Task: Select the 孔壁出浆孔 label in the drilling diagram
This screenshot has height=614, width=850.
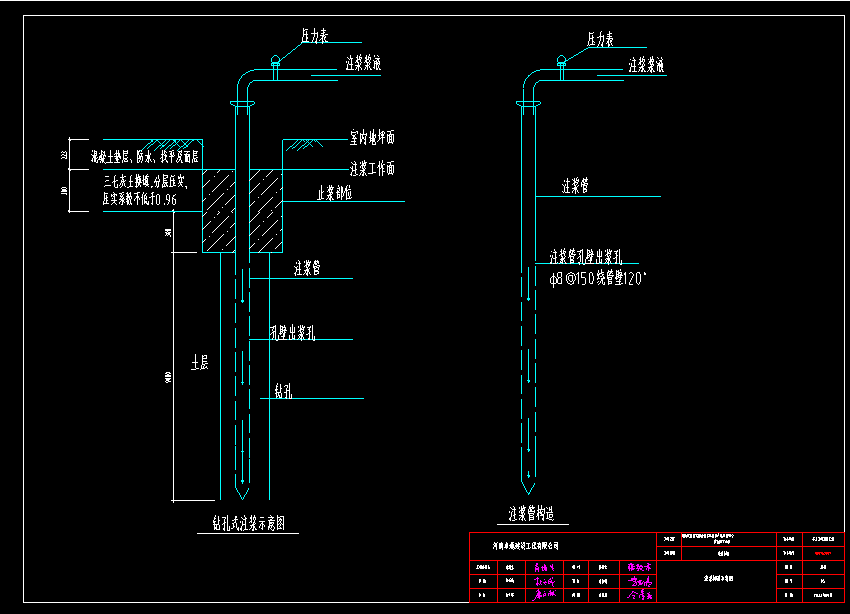Action: 293,332
